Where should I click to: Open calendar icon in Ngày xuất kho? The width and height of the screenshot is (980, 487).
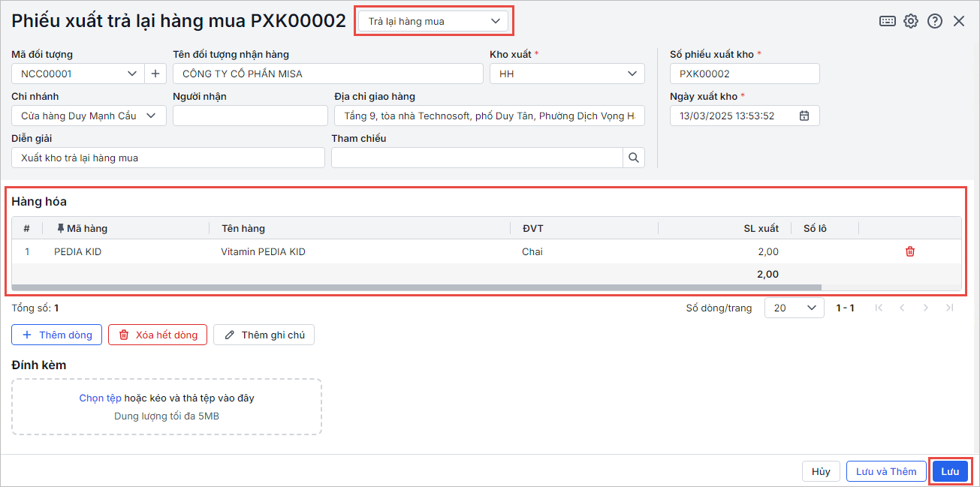click(x=804, y=116)
